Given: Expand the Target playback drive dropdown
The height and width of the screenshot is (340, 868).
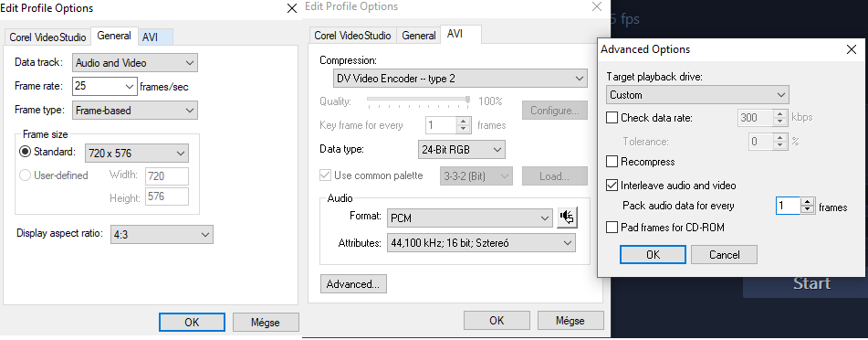Looking at the screenshot, I should point(697,95).
